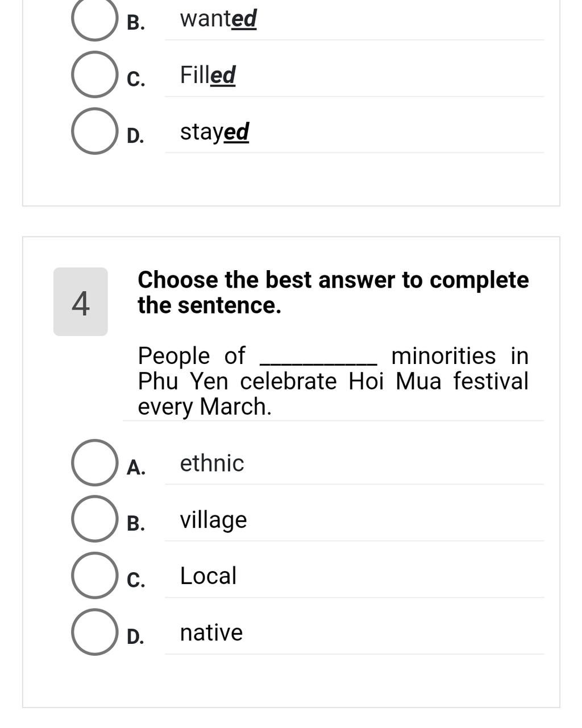Screen dimensions: 582x728
Task: Choose the radio button beside "Filled"
Action: [94, 75]
